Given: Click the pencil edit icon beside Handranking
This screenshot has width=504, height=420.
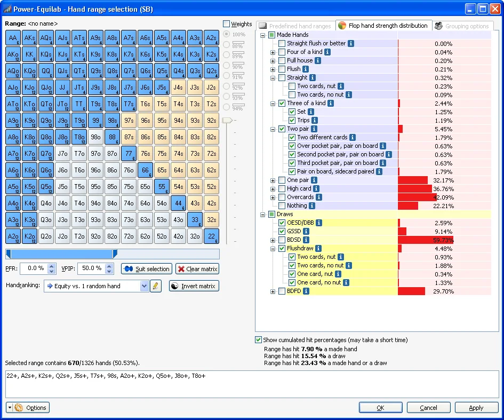Looking at the screenshot, I should click(x=156, y=286).
